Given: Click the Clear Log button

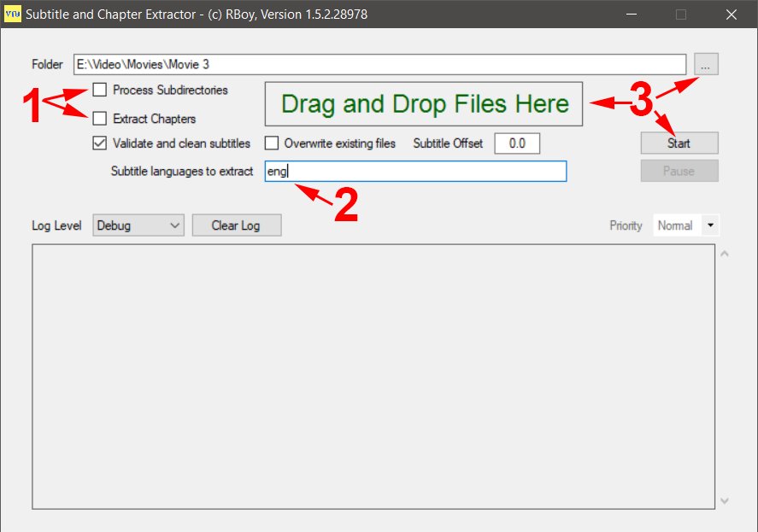Looking at the screenshot, I should pos(237,225).
